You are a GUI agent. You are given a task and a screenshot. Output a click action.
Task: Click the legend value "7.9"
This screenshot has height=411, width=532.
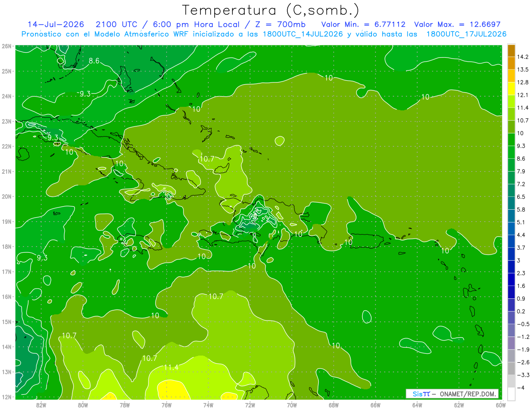[521, 171]
